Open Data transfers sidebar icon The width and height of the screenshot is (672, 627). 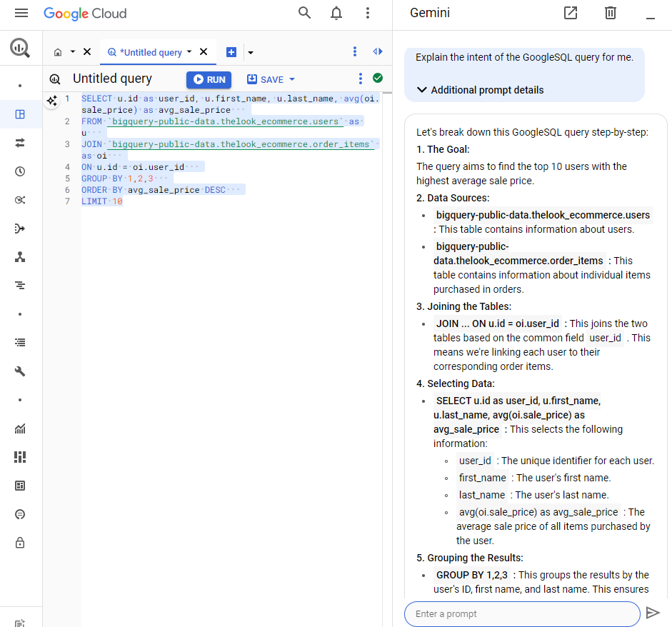tap(20, 143)
